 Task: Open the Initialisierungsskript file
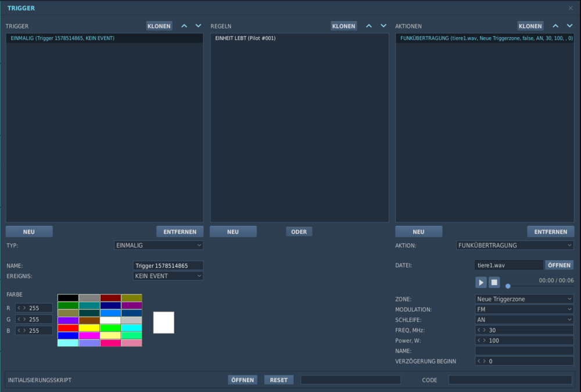pyautogui.click(x=243, y=380)
